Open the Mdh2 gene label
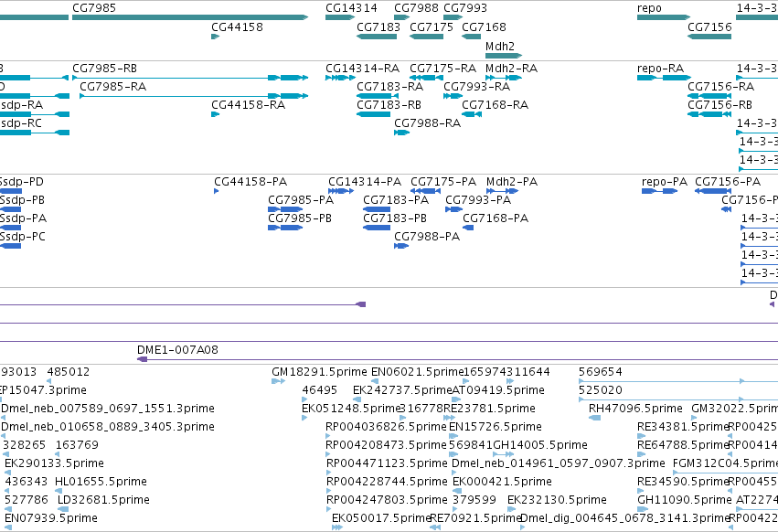This screenshot has width=778, height=532. click(500, 46)
